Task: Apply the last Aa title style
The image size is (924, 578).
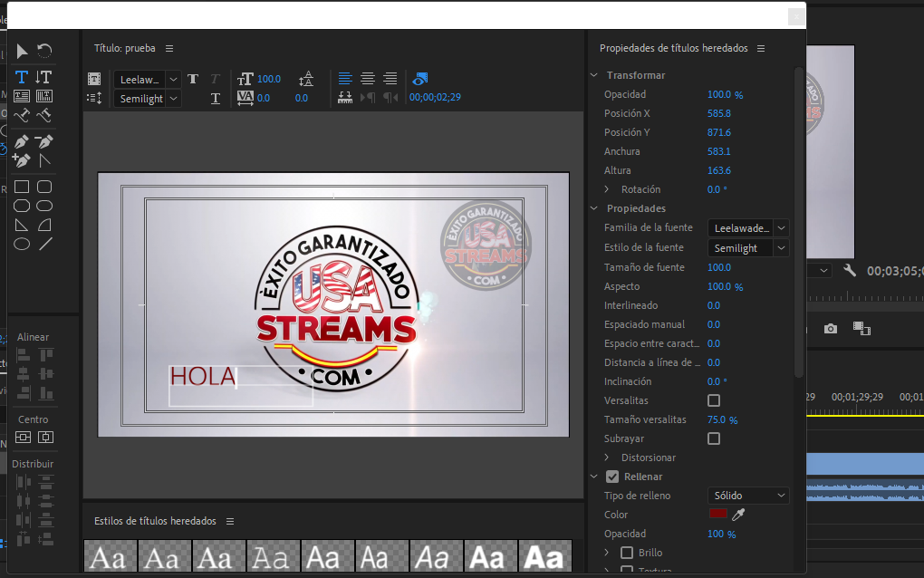Action: click(x=545, y=556)
